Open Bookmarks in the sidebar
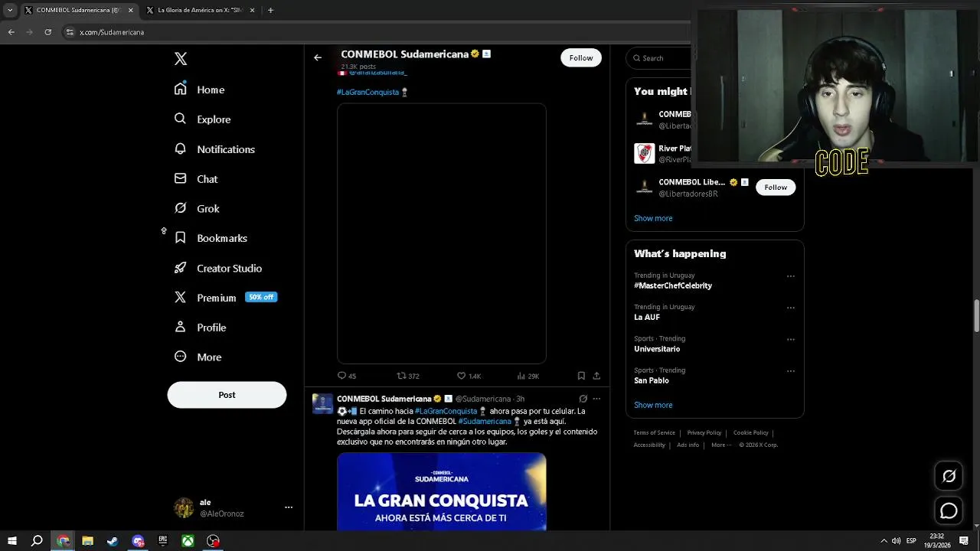 (211, 238)
